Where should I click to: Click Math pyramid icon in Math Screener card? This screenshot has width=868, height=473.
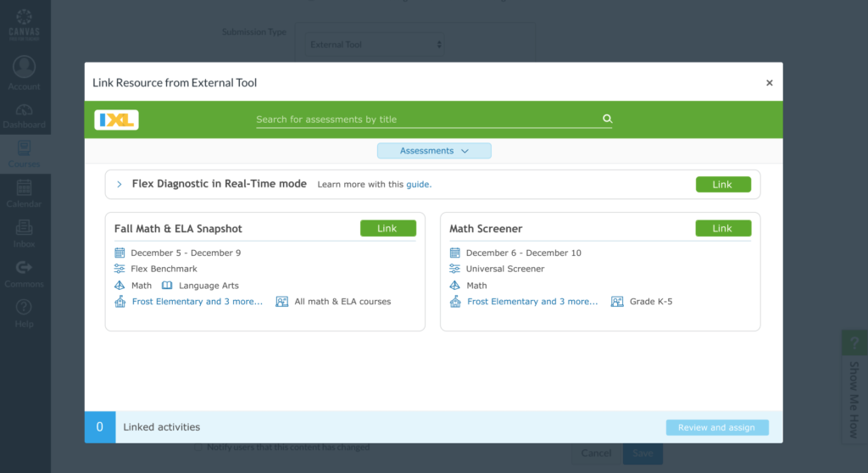(x=454, y=285)
